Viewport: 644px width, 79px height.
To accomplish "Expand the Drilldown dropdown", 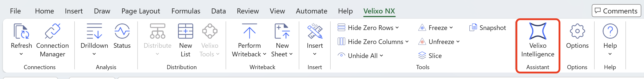I will 94,54.
